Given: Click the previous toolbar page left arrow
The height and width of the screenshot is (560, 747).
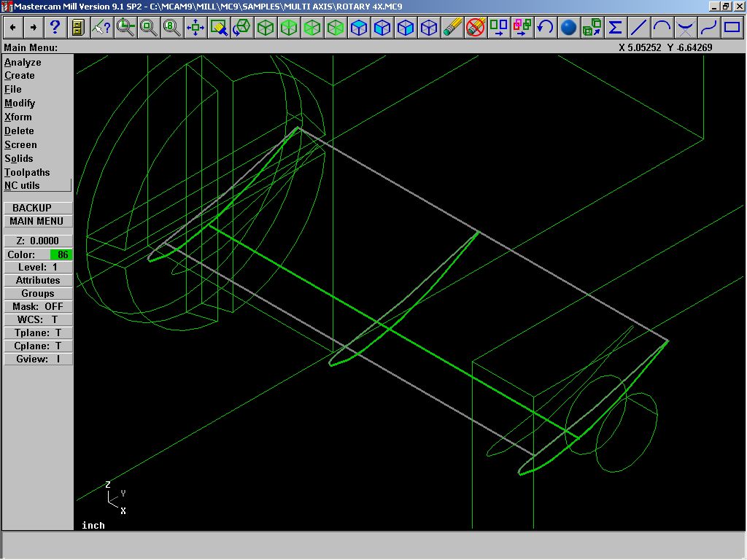Looking at the screenshot, I should [x=13, y=28].
